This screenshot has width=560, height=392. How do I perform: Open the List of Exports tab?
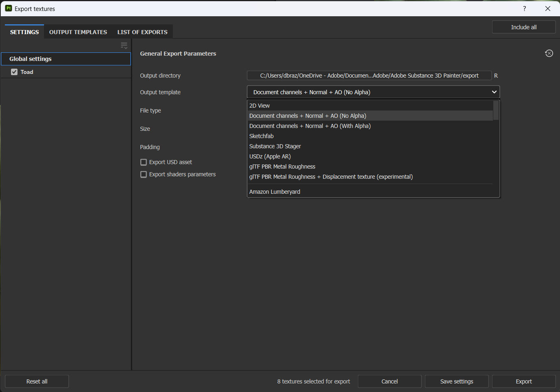click(142, 32)
